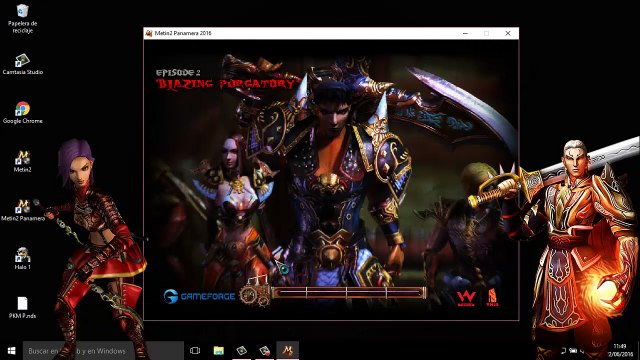Open the Papelera de reciclaje desktop icon

(22, 19)
